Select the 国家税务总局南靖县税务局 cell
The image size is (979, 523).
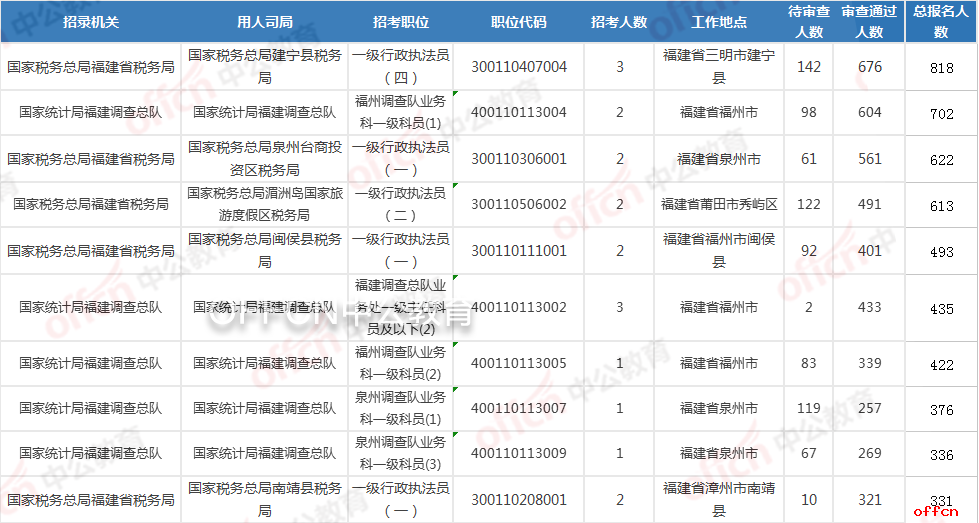pos(264,499)
